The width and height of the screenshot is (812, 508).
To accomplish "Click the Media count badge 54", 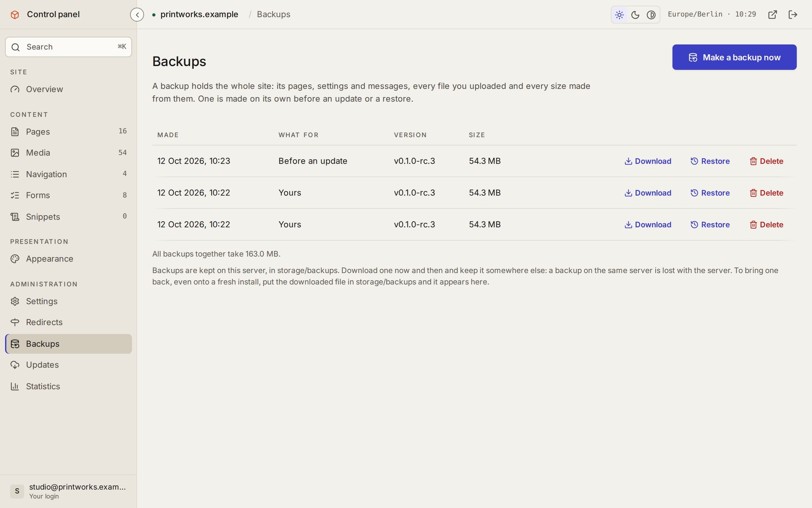I will [122, 153].
